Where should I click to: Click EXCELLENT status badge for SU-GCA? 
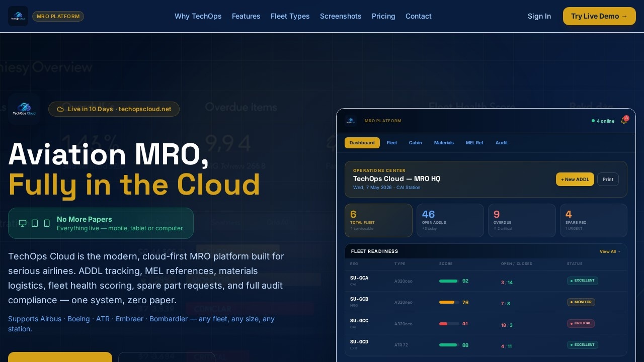(x=583, y=281)
